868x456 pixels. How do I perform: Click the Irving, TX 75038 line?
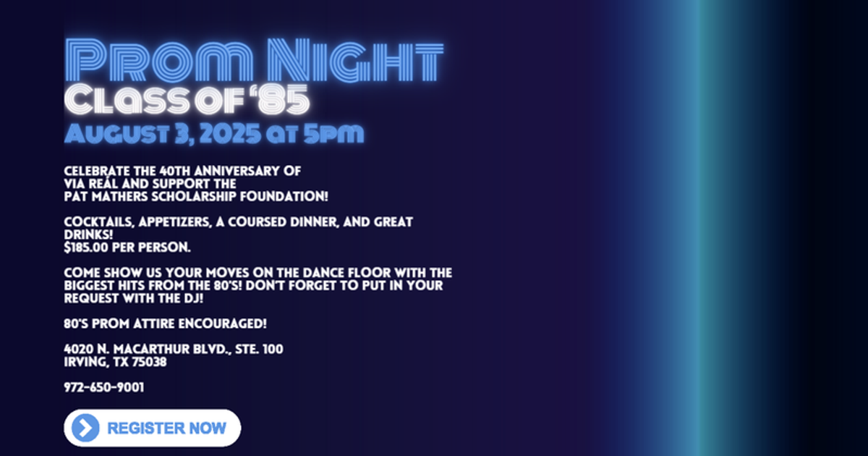[x=115, y=362]
